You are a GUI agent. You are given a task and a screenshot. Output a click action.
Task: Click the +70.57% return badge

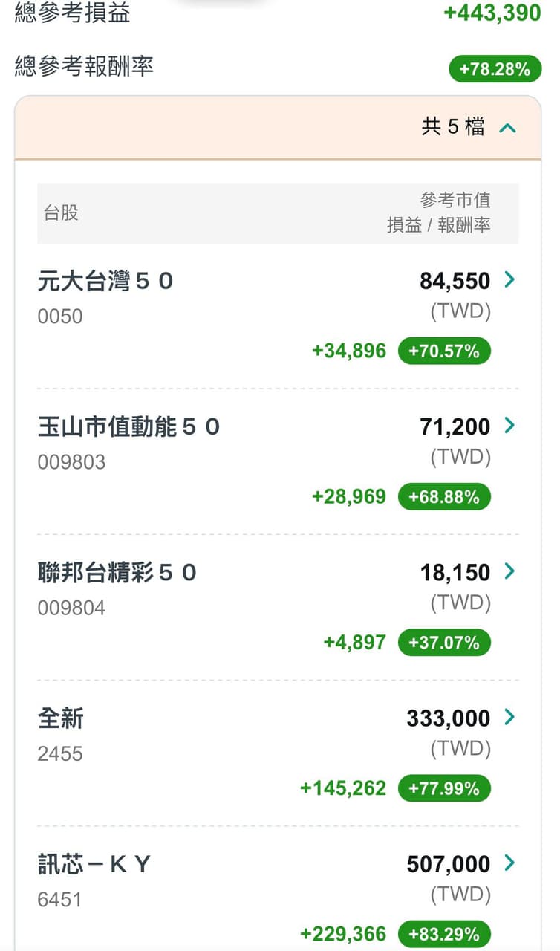(x=444, y=351)
